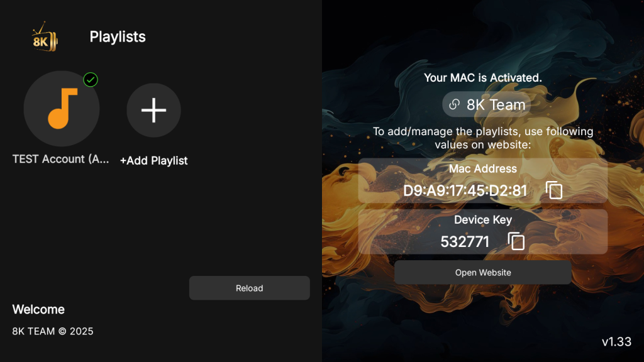Click the 8K TV logo icon

pyautogui.click(x=45, y=37)
